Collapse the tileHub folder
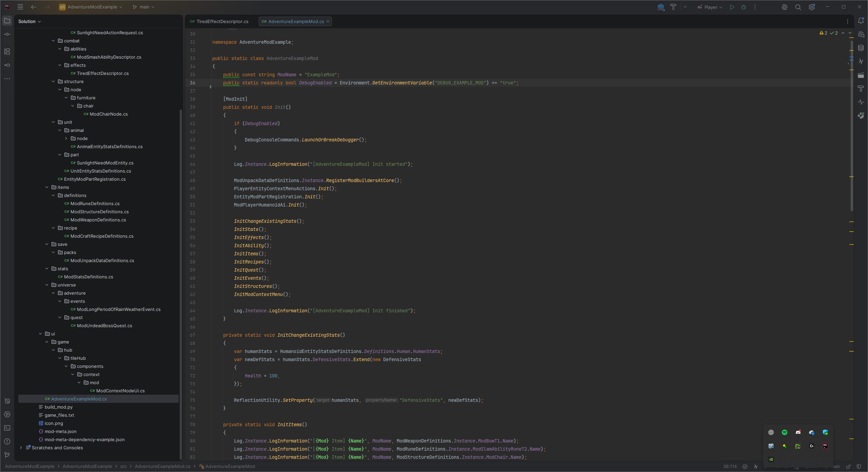The width and height of the screenshot is (868, 472). click(x=60, y=358)
